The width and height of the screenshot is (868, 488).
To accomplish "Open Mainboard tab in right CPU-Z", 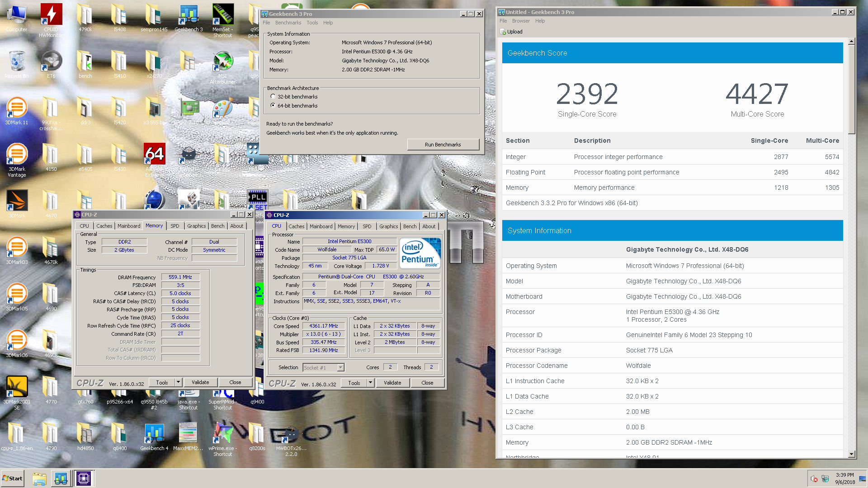I will 321,226.
